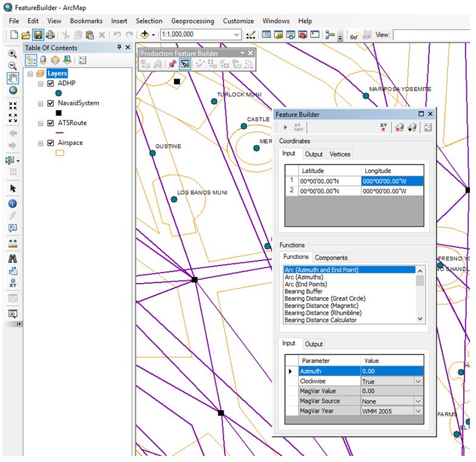The width and height of the screenshot is (476, 462).
Task: Click the red pushpin icon in Production Feature Builder
Action: (172, 64)
